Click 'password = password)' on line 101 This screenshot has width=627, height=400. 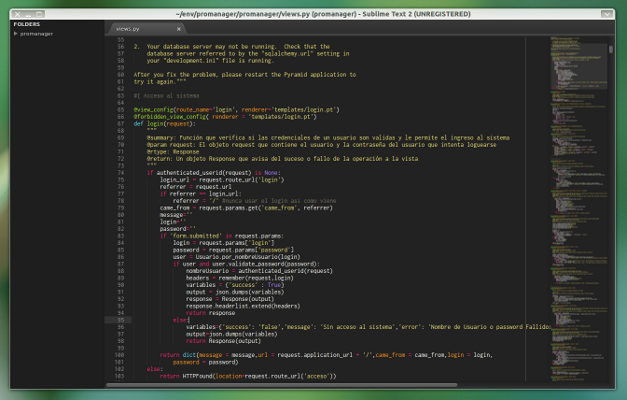click(x=205, y=362)
